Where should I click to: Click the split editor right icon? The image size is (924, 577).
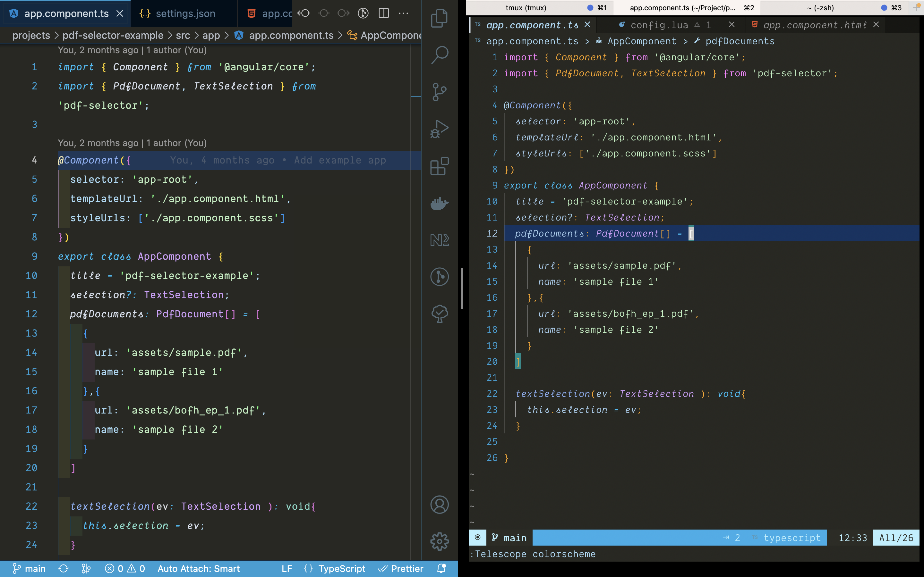(383, 13)
